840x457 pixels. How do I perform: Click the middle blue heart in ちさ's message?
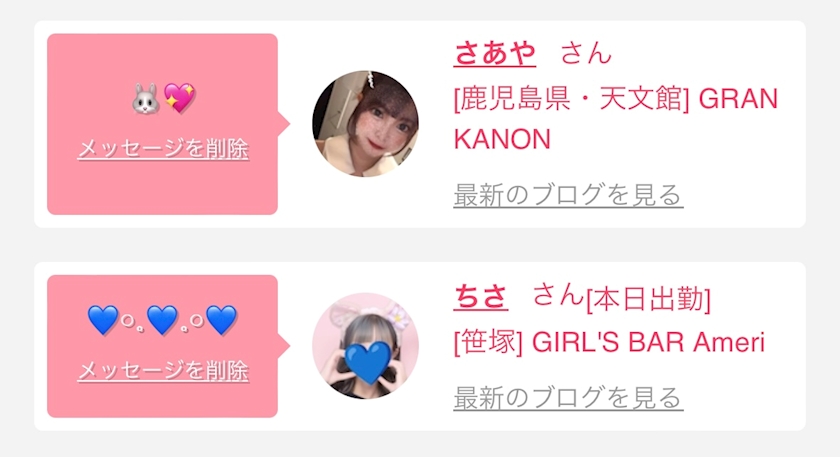pyautogui.click(x=162, y=320)
